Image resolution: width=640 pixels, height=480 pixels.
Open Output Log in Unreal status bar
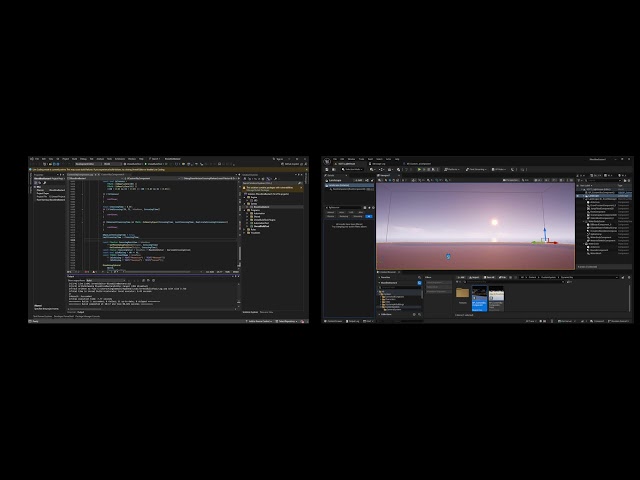[353, 321]
